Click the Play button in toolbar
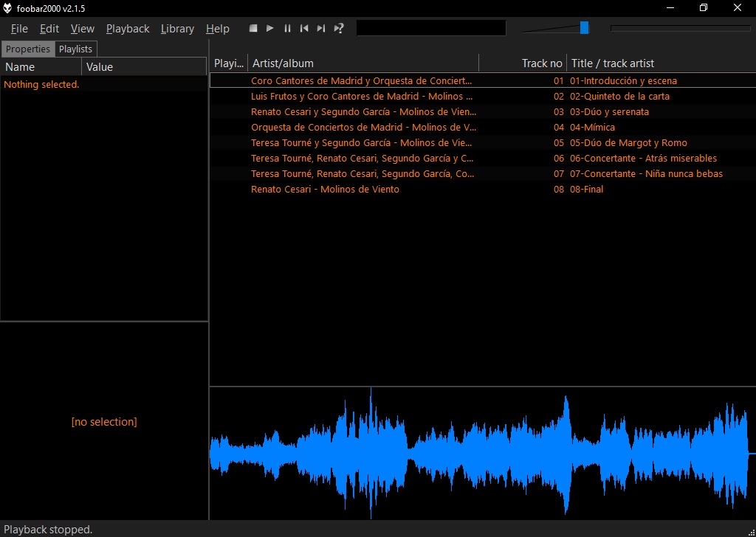Viewport: 756px width, 537px height. (270, 28)
